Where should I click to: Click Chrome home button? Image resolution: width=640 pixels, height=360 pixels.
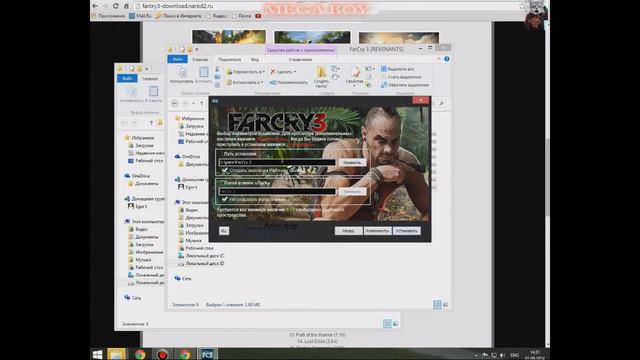(126, 6)
